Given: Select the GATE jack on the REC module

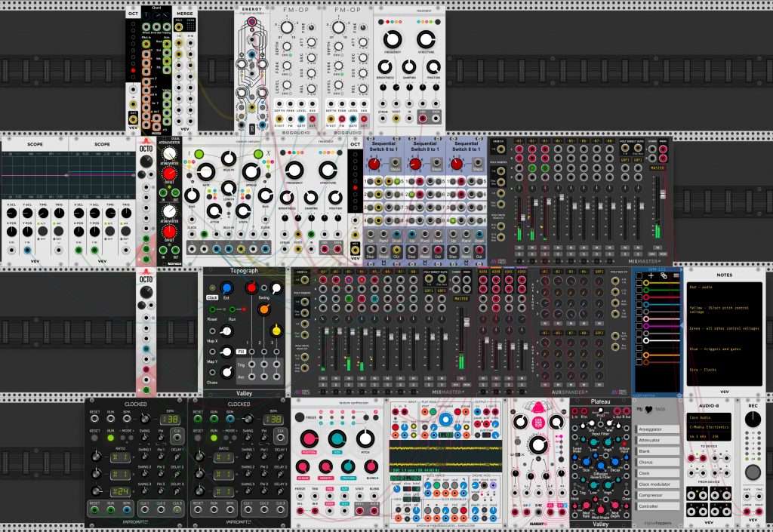Looking at the screenshot, I should [x=747, y=497].
